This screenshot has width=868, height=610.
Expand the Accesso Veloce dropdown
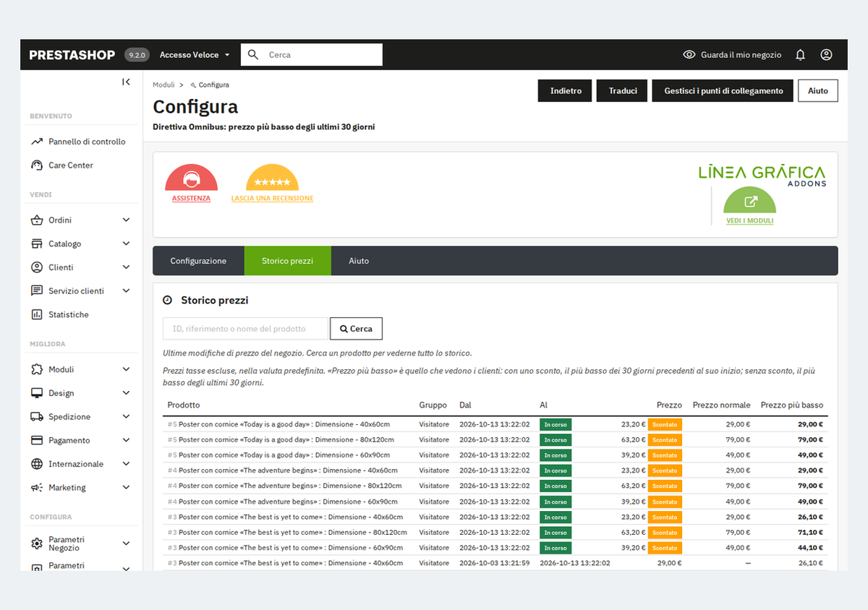tap(195, 55)
